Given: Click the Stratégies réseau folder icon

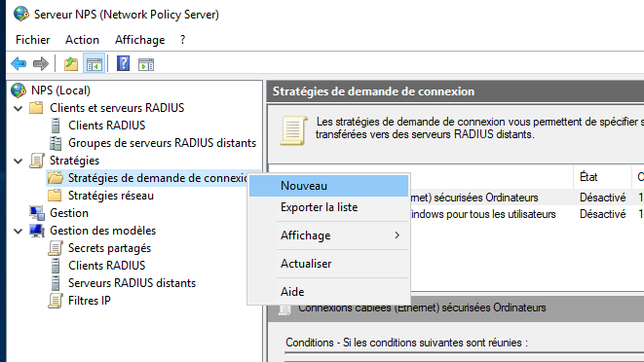Looking at the screenshot, I should click(x=55, y=196).
